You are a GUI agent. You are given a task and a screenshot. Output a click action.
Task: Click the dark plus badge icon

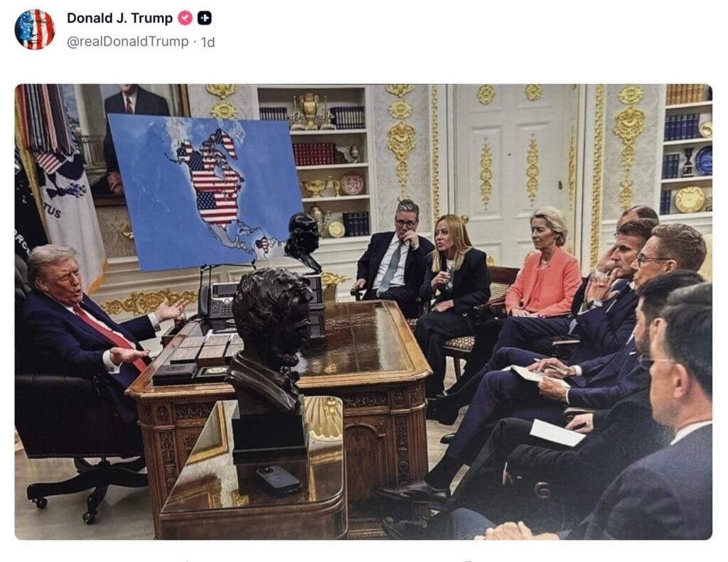pyautogui.click(x=205, y=18)
